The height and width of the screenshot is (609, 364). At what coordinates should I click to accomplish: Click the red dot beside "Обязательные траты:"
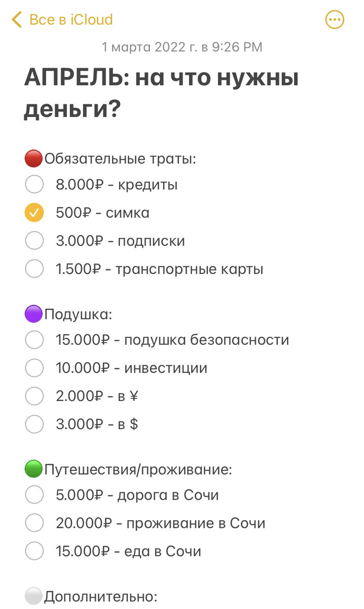(33, 158)
